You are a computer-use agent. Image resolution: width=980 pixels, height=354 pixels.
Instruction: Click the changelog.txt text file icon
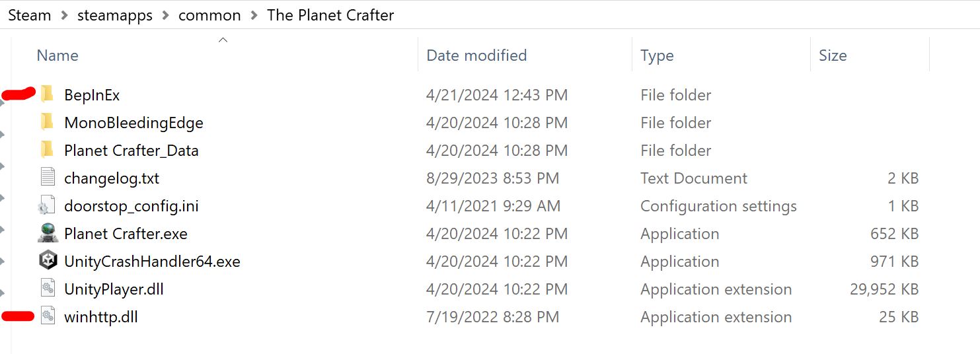click(47, 178)
